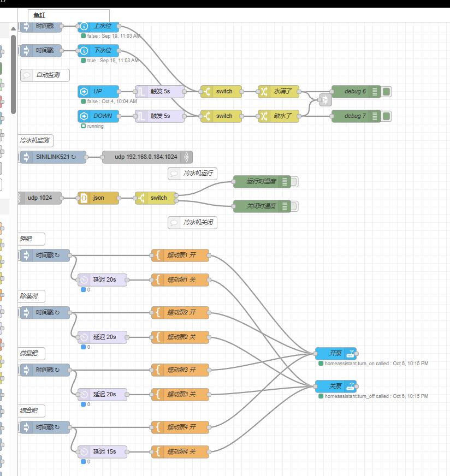This screenshot has width=450, height=476.
Task: Click the template icon on 蠕动泵1 开
Action: pos(158,255)
